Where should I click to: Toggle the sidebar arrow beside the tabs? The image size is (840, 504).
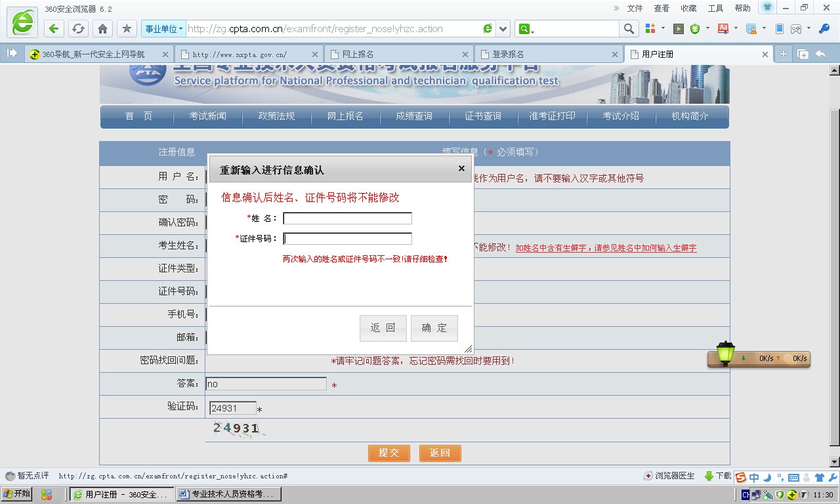tap(12, 54)
